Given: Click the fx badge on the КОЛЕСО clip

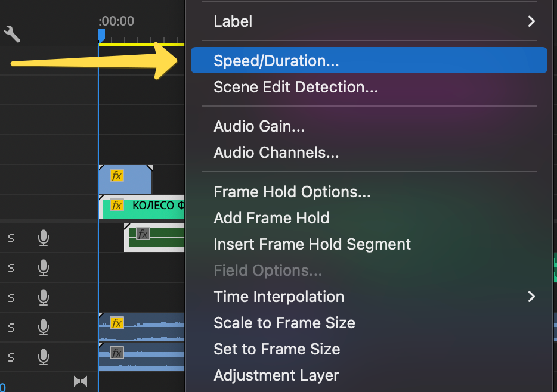Looking at the screenshot, I should click(x=117, y=206).
